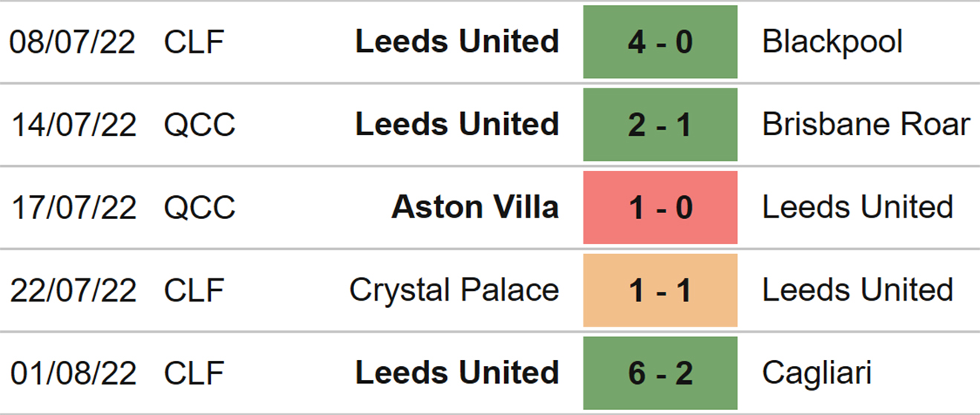This screenshot has width=980, height=415.
Task: Click the 22/07/22 match date
Action: (73, 290)
